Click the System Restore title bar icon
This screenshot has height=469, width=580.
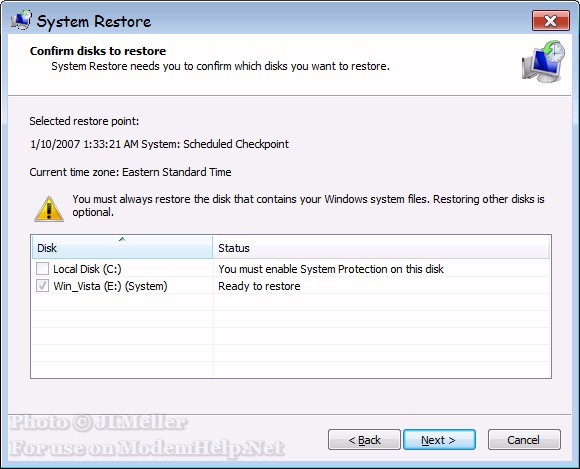(x=21, y=20)
